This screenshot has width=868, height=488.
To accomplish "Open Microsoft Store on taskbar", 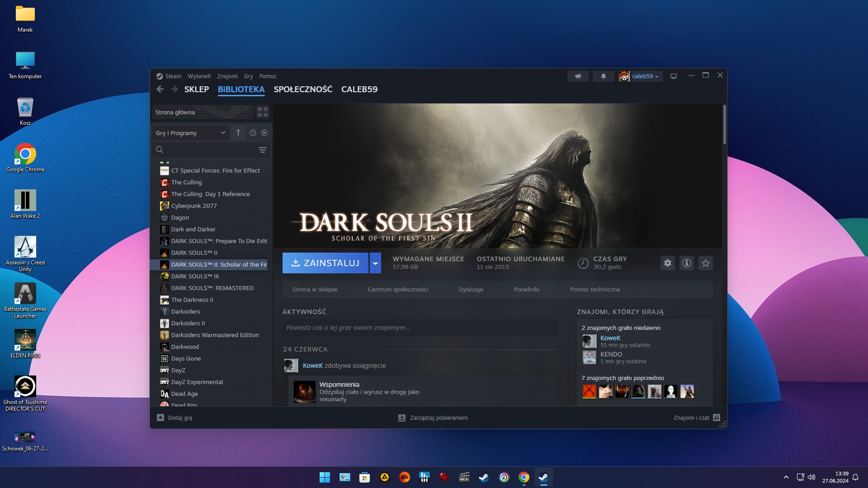I will point(365,477).
